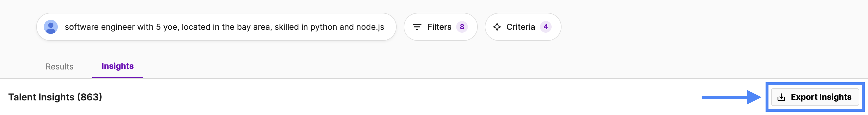The image size is (868, 115).
Task: Click the Filters count badge showing 8
Action: [x=462, y=27]
